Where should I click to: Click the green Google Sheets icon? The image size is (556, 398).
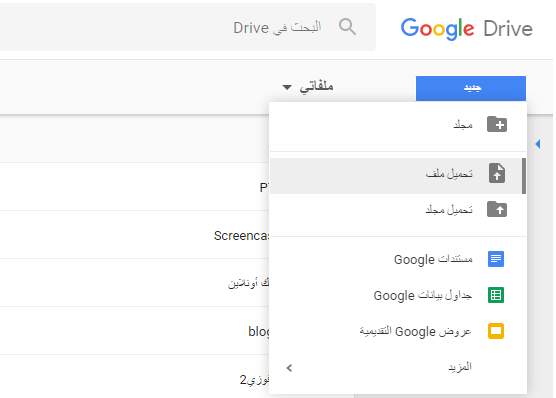[496, 295]
